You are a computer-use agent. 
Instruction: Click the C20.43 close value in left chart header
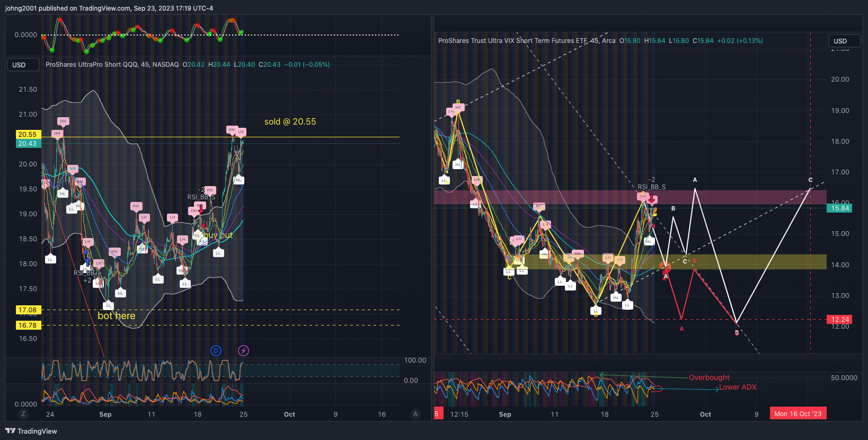pos(270,65)
